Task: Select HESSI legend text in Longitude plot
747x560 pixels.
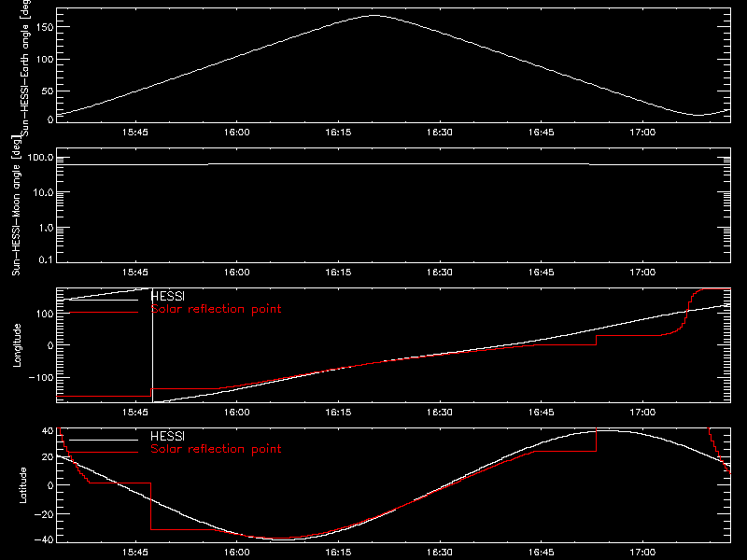Action: [167, 296]
